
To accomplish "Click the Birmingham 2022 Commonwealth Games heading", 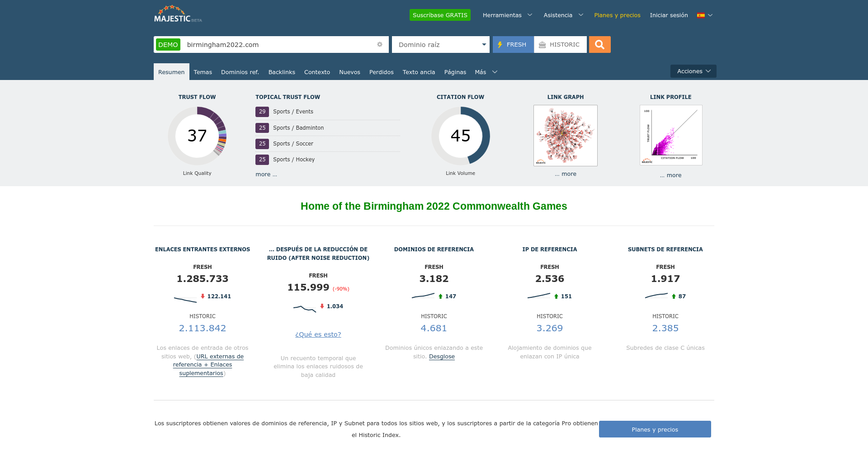I will [x=434, y=206].
